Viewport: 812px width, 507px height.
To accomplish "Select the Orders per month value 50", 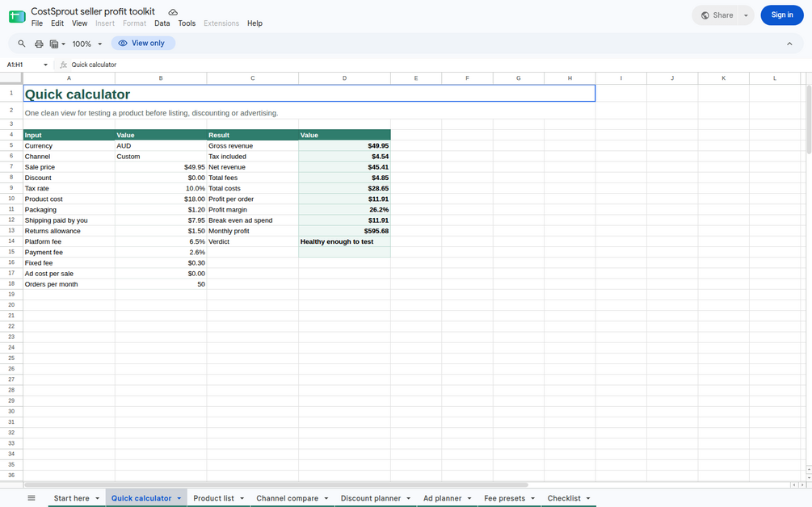I will point(161,284).
